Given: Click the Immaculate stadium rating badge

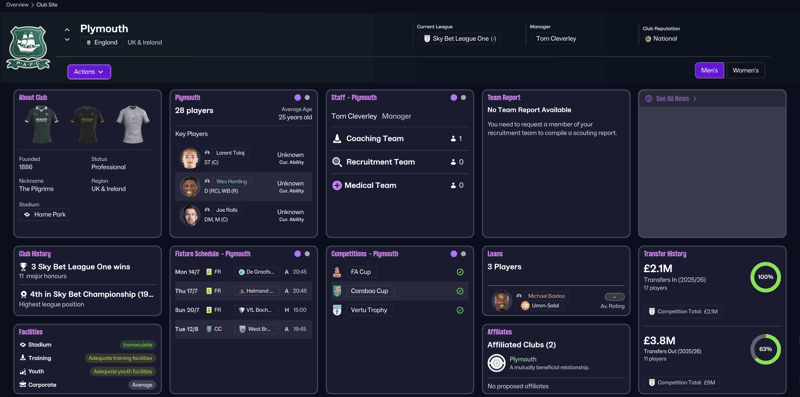Looking at the screenshot, I should (138, 345).
